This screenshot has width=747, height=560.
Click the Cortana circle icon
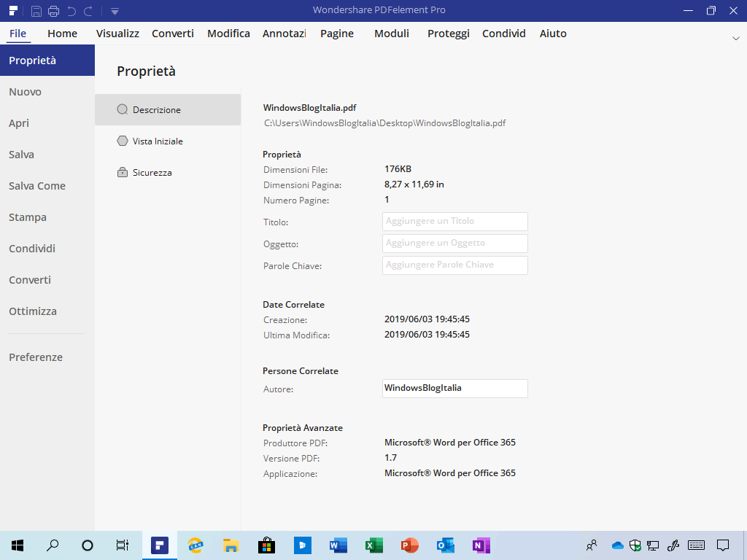click(88, 545)
